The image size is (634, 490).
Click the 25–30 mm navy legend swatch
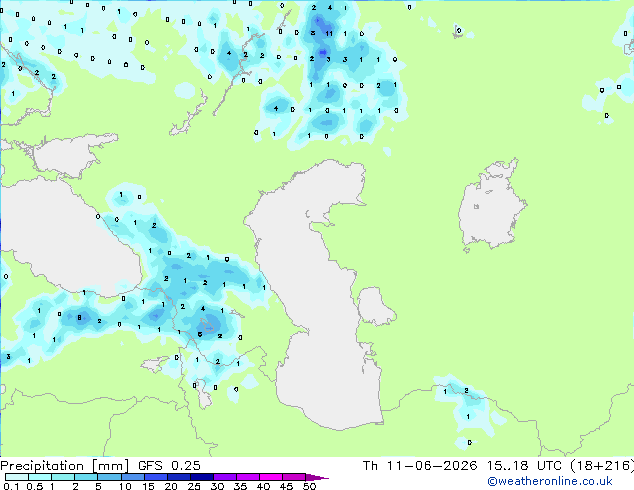click(201, 477)
